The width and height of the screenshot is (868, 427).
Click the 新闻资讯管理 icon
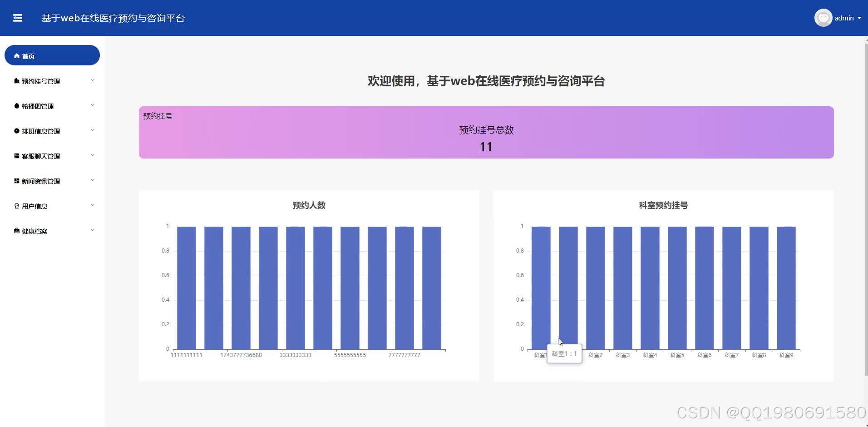[16, 180]
